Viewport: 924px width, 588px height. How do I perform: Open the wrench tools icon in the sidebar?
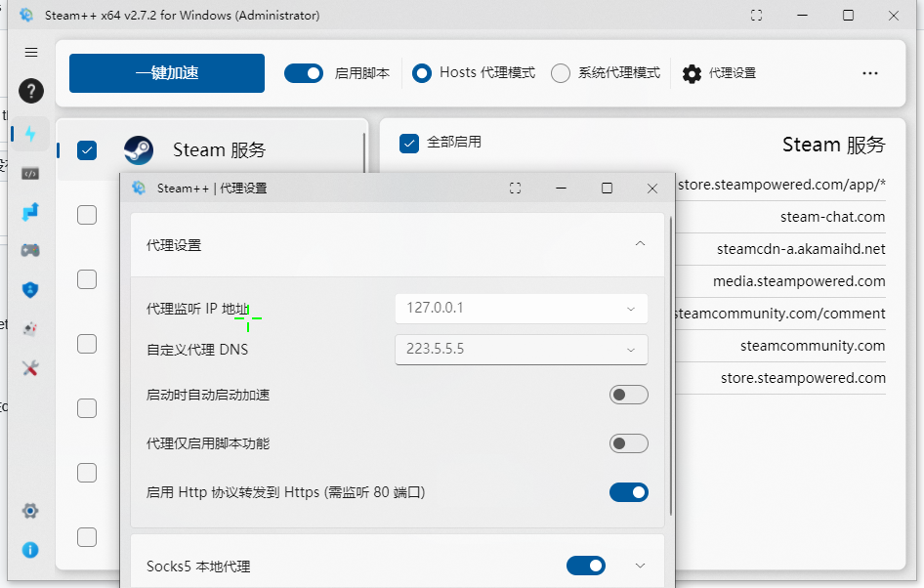coord(30,368)
